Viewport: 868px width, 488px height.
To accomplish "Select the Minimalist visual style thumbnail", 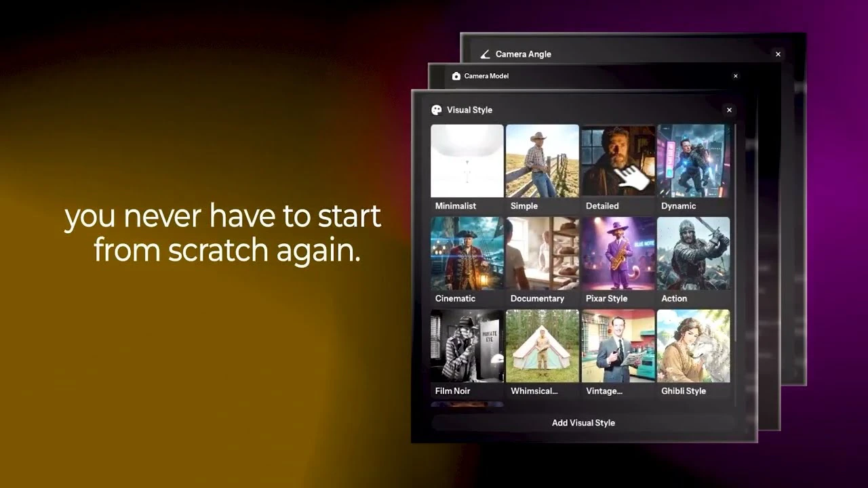I will click(467, 161).
